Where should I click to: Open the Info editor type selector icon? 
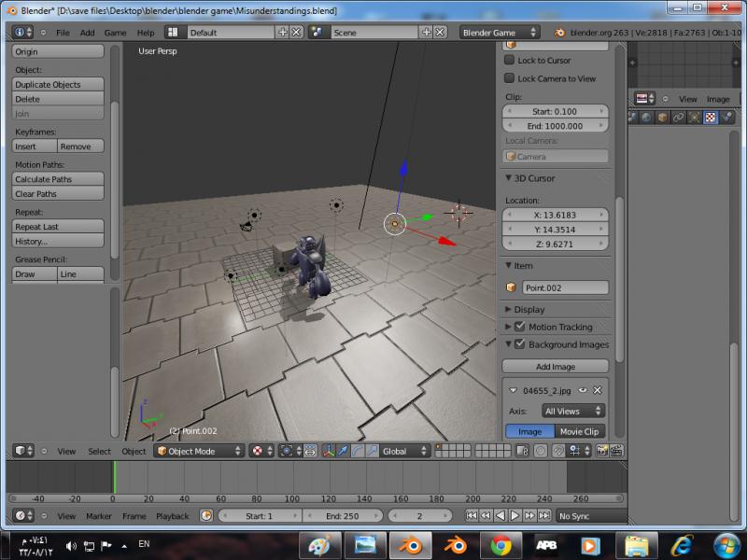pos(22,32)
